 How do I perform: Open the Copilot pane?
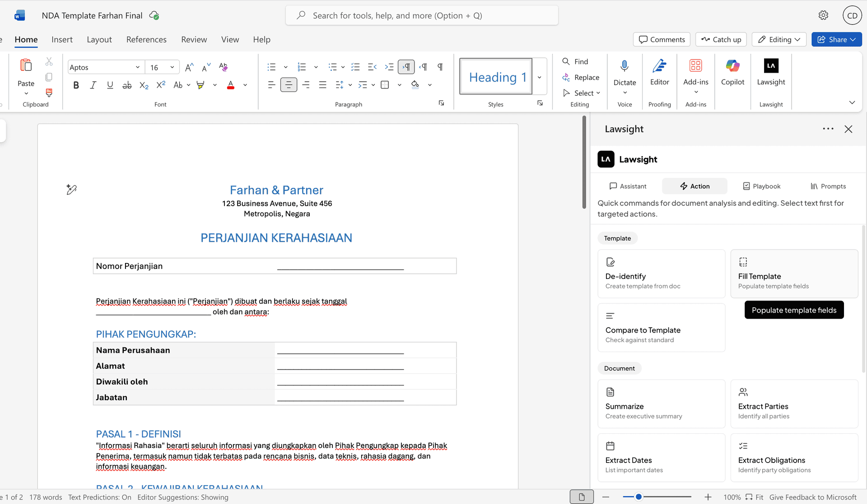tap(732, 74)
